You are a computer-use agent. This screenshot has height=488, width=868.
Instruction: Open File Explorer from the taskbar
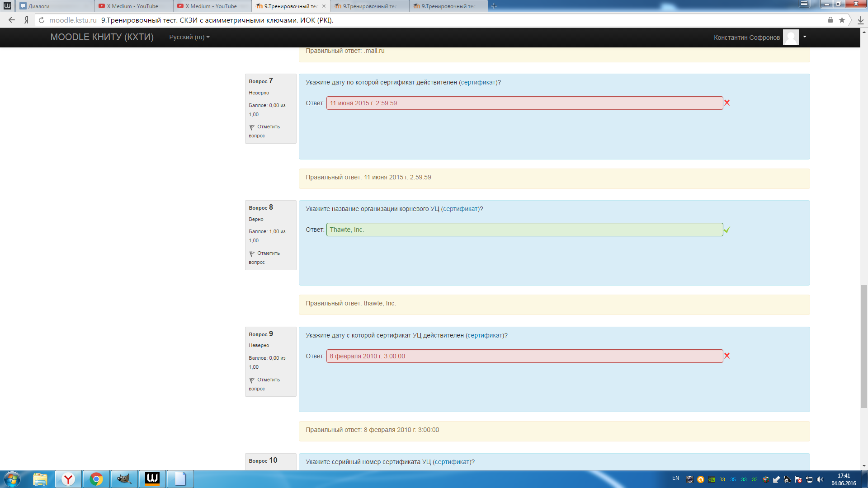[40, 479]
